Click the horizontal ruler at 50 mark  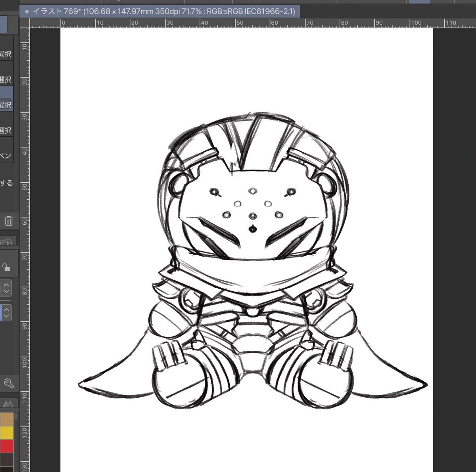[x=239, y=23]
